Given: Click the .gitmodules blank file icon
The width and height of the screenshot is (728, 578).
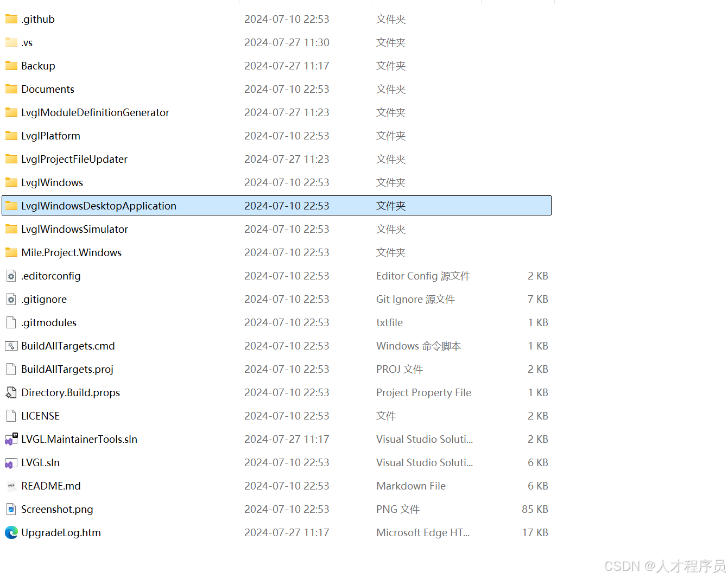Looking at the screenshot, I should click(11, 322).
